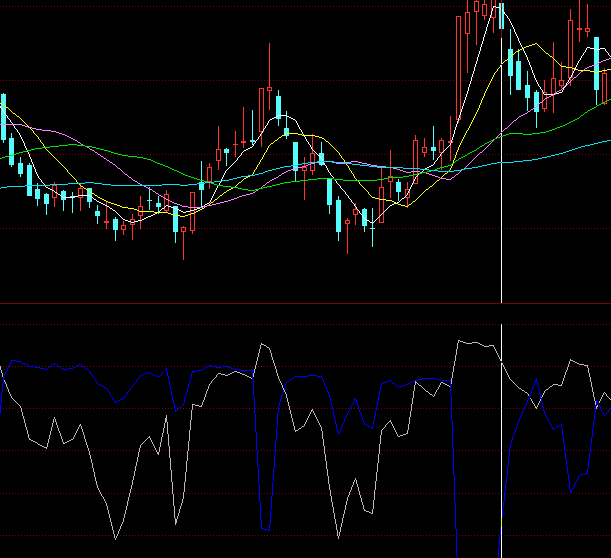
Task: Click the divider between price and indicator panels
Action: [300, 303]
